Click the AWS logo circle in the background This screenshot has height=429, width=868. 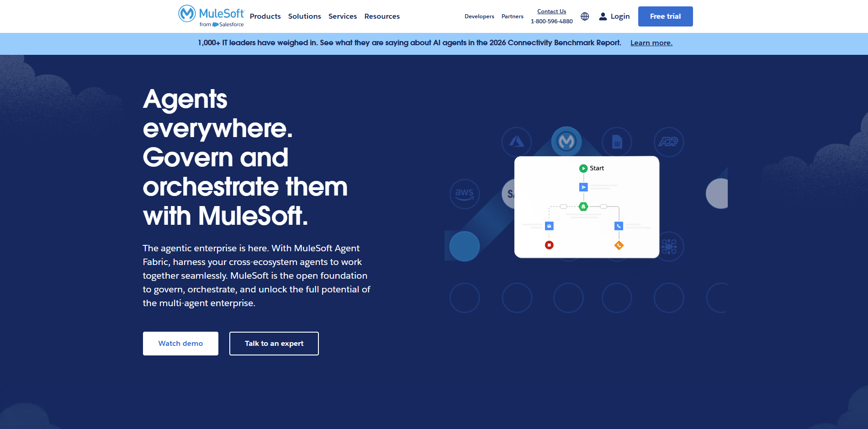tap(465, 194)
